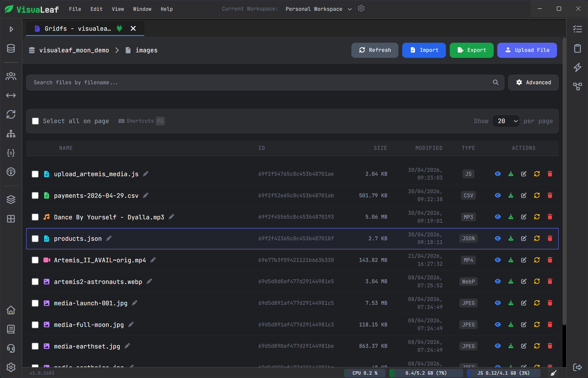Click the circular sync sidebar icon
Image resolution: width=588 pixels, height=378 pixels.
tap(11, 114)
